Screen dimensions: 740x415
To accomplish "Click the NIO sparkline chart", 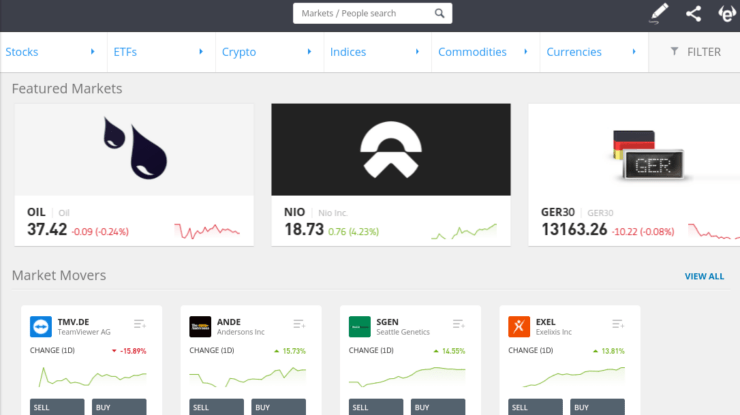I will coord(464,231).
